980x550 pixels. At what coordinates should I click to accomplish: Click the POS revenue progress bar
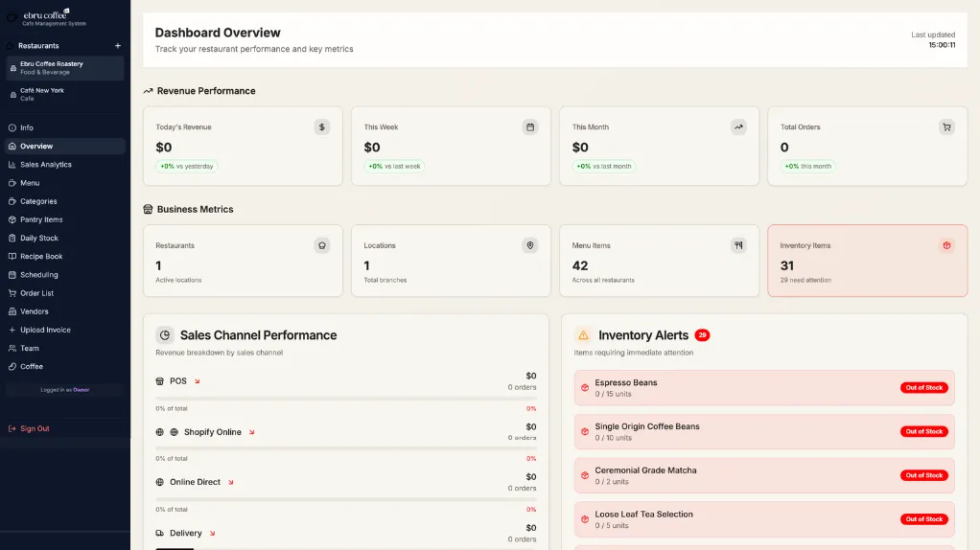[x=345, y=398]
